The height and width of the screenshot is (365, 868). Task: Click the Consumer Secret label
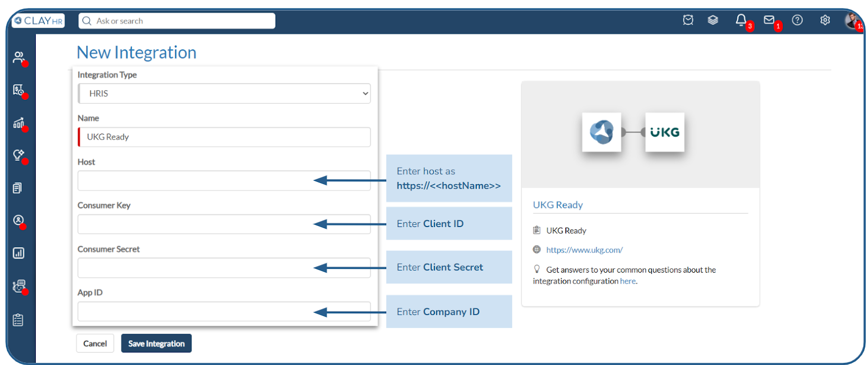click(x=108, y=249)
